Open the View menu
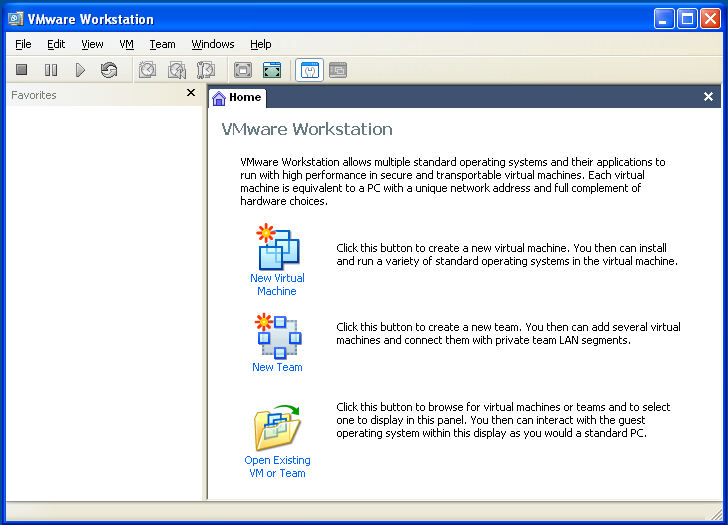Screen dimensions: 728x525 tap(92, 45)
